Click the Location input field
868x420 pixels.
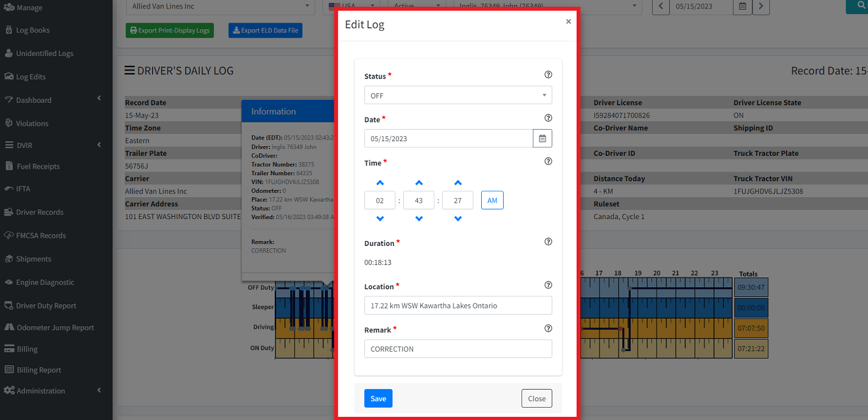pyautogui.click(x=457, y=306)
